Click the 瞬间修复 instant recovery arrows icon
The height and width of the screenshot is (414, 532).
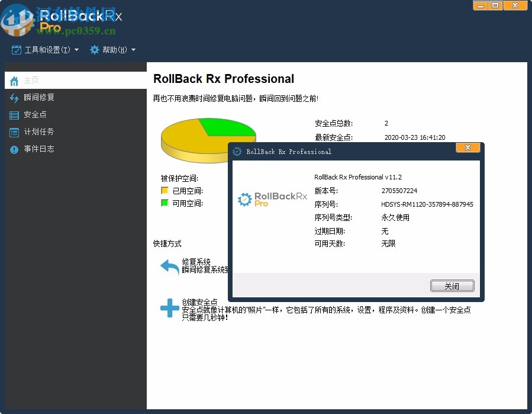click(x=14, y=97)
